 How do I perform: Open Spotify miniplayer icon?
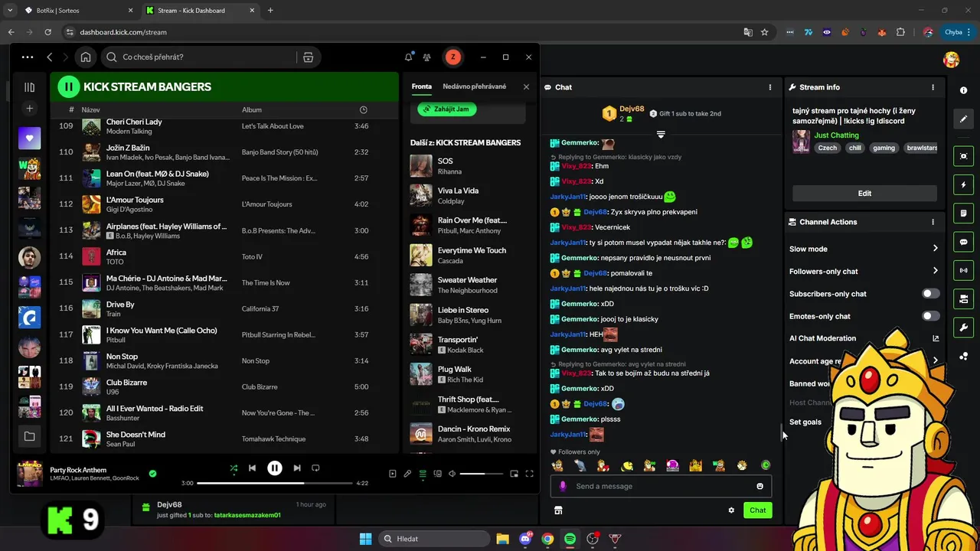(514, 474)
